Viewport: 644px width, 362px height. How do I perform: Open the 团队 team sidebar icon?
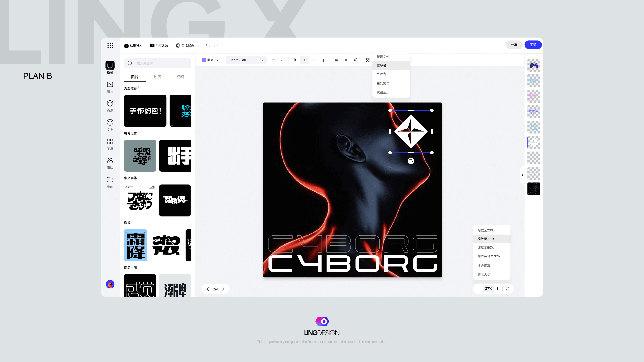pyautogui.click(x=110, y=163)
